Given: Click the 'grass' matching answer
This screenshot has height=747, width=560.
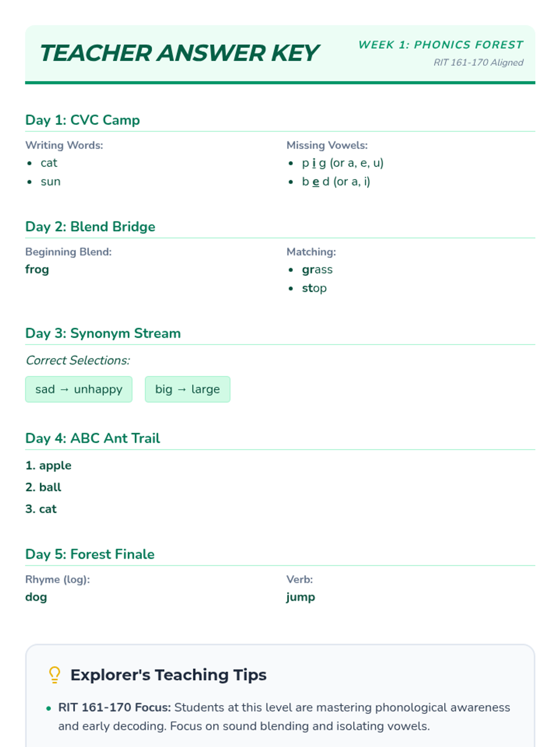Looking at the screenshot, I should [x=317, y=270].
